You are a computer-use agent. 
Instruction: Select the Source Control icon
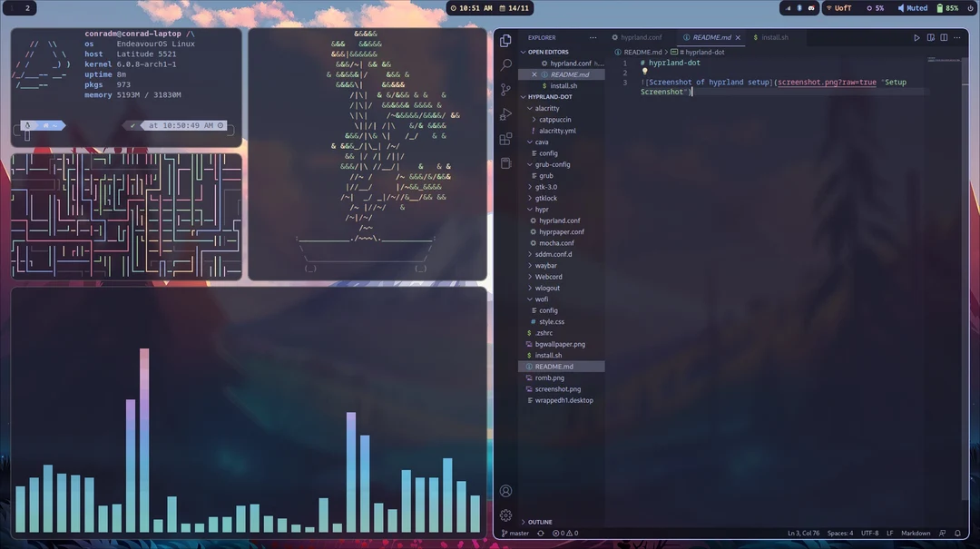[505, 89]
